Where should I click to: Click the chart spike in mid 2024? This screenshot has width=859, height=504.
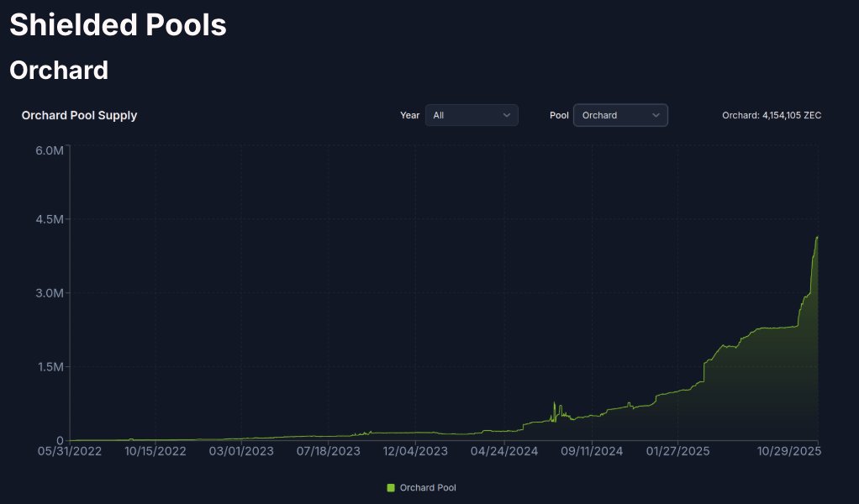click(554, 402)
